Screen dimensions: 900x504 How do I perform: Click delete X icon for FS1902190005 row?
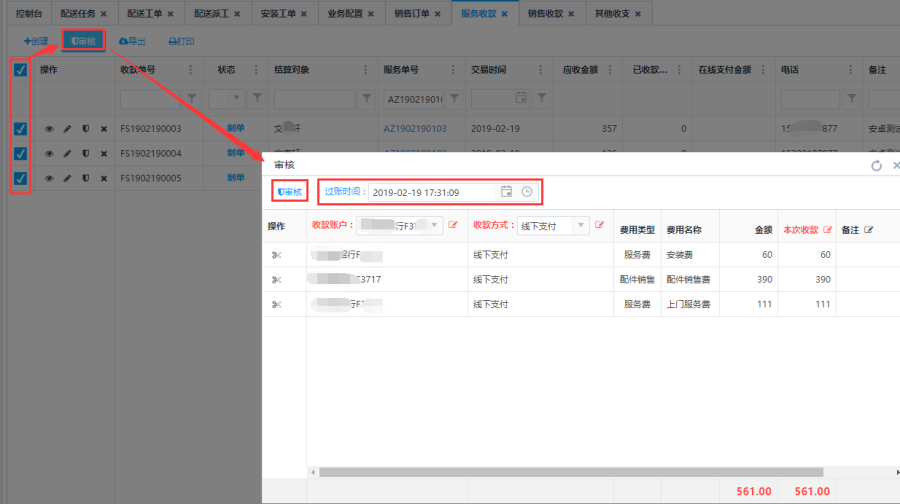point(104,179)
